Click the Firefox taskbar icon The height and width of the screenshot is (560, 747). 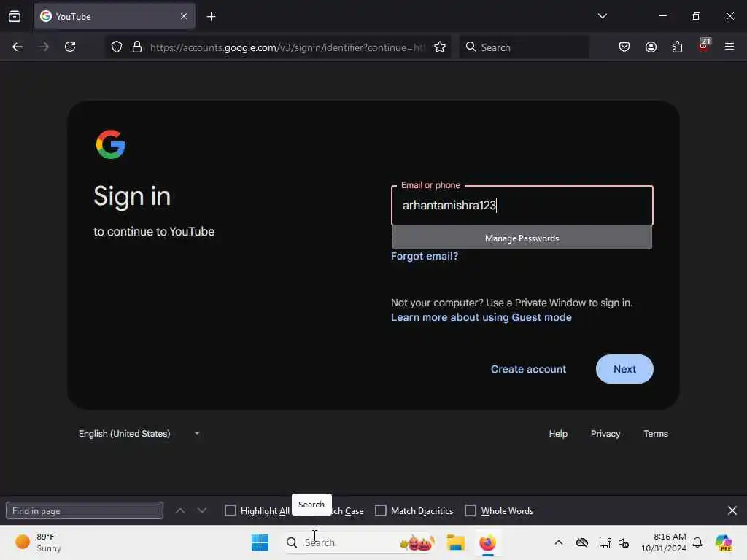pos(487,542)
